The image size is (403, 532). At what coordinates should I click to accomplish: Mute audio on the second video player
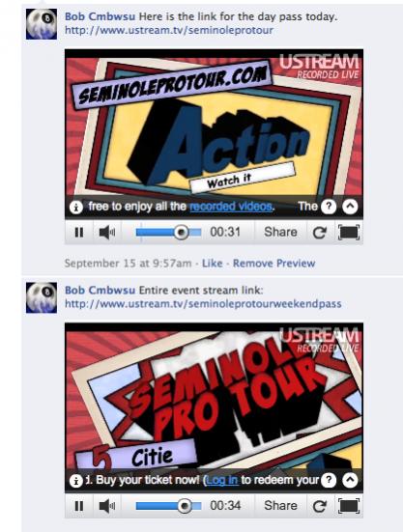click(x=106, y=506)
